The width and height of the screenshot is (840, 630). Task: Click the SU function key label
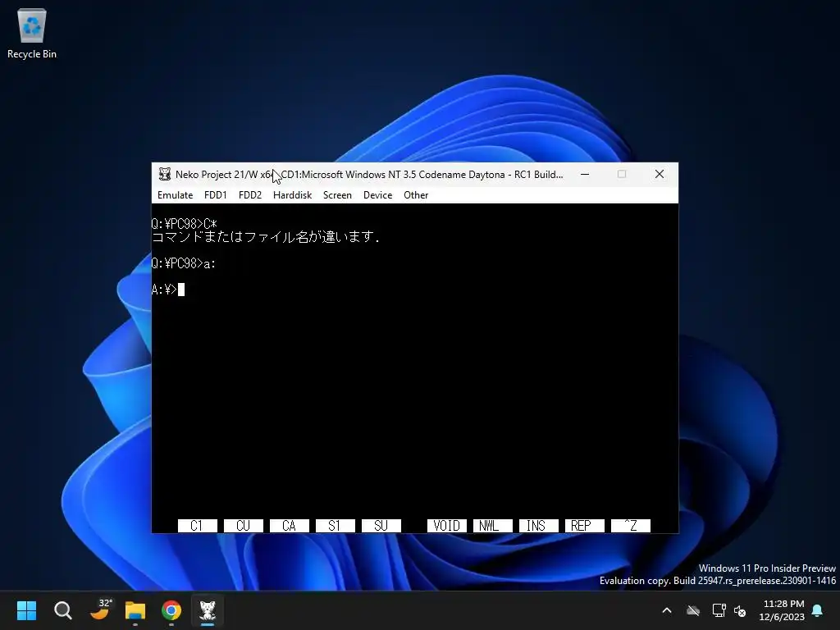tap(381, 526)
